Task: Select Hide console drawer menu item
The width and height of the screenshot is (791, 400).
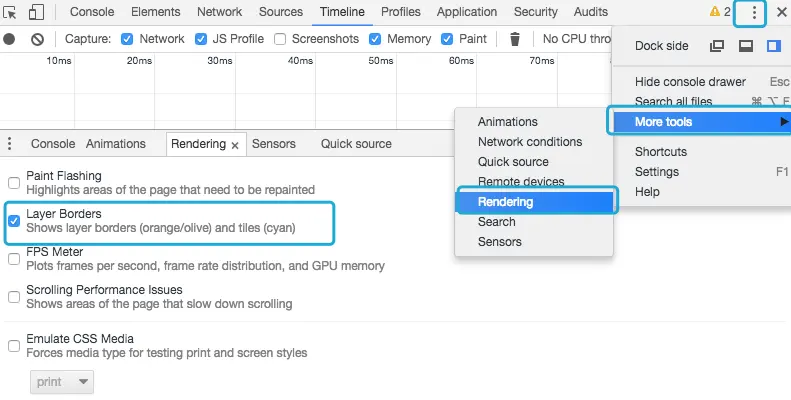Action: [701, 82]
